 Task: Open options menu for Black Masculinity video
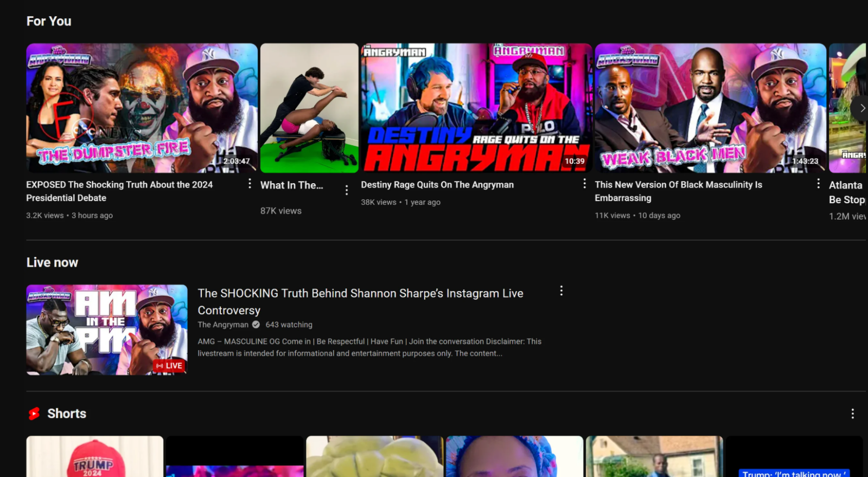point(818,184)
